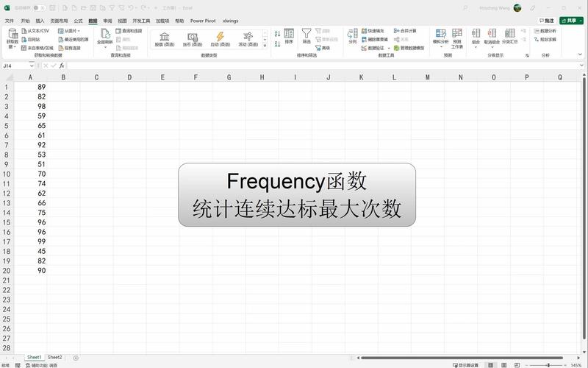Open the Name Box dropdown showing J14

[32, 66]
